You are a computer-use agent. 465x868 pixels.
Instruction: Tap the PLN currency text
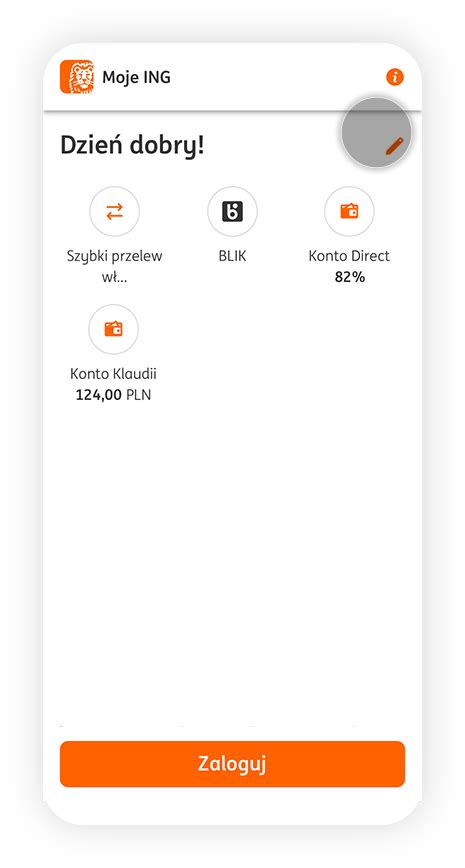coord(138,395)
